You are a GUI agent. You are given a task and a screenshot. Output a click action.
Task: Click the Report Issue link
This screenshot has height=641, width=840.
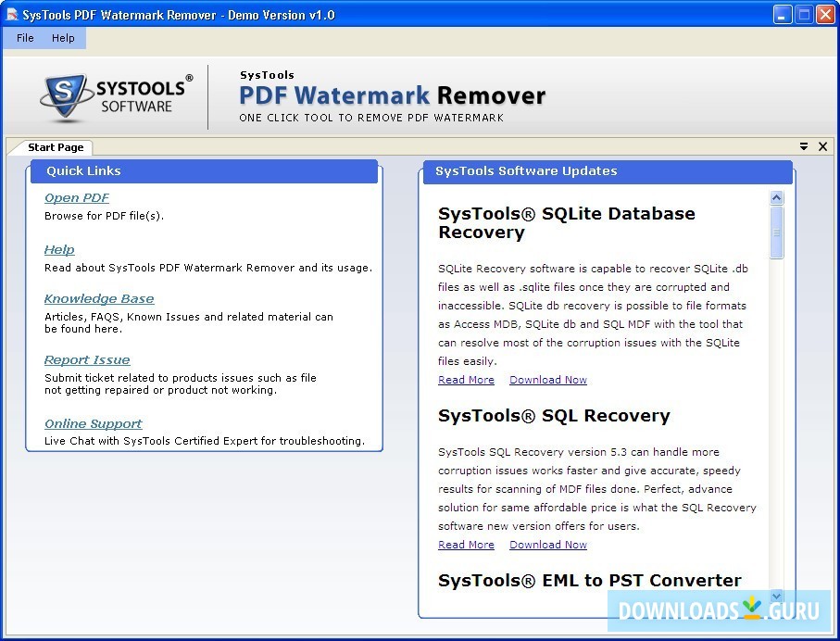(87, 359)
